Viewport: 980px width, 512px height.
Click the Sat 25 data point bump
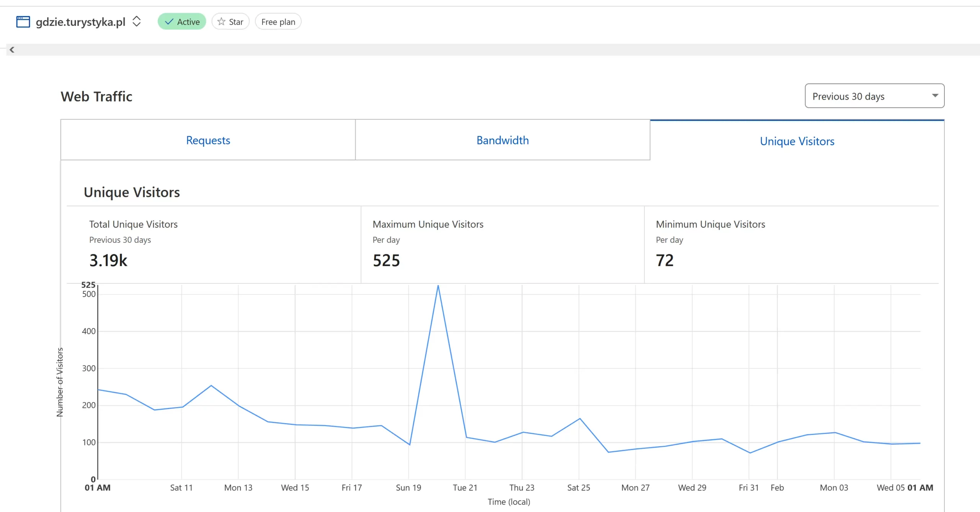tap(580, 419)
